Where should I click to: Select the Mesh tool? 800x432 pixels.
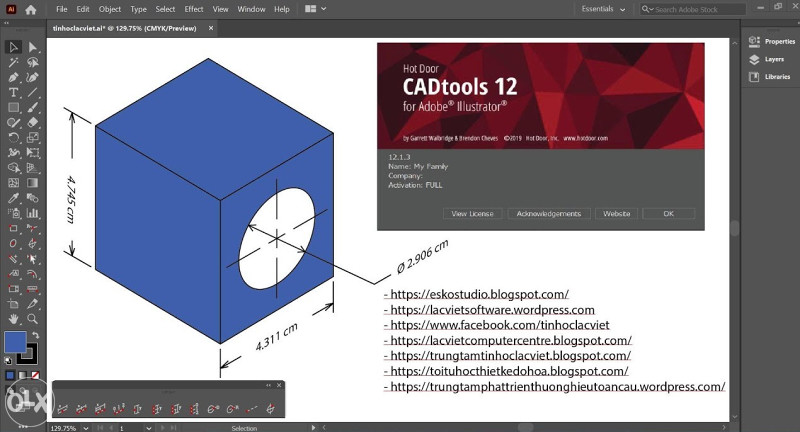tap(13, 183)
